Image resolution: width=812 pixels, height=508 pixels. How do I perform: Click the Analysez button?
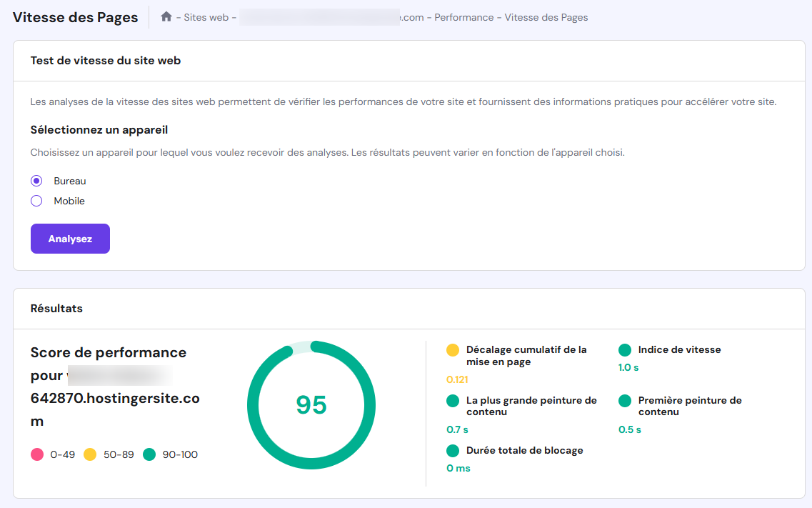pyautogui.click(x=70, y=239)
